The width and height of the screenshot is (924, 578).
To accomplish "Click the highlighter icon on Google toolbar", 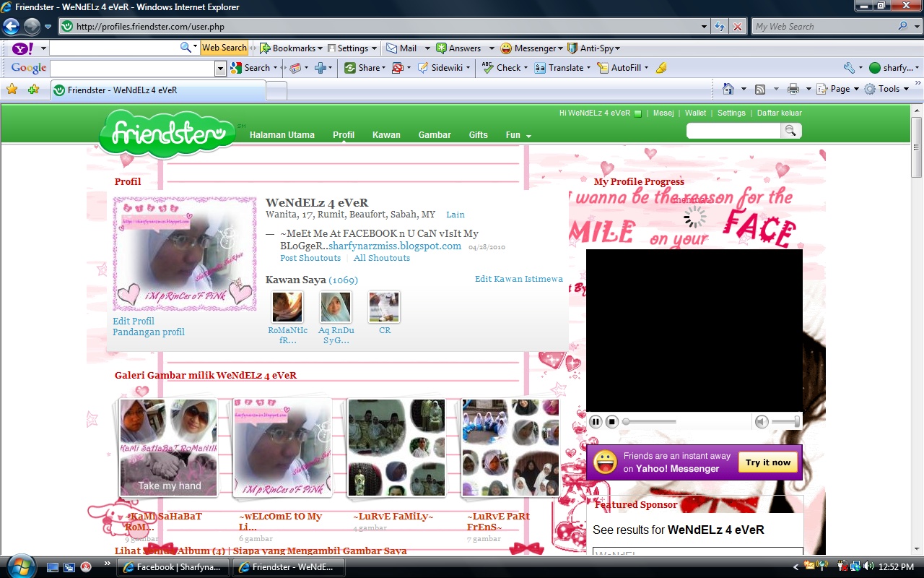I will coord(661,68).
